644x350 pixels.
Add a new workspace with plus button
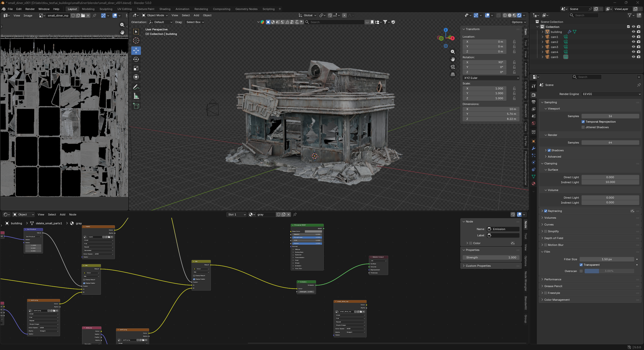(280, 9)
